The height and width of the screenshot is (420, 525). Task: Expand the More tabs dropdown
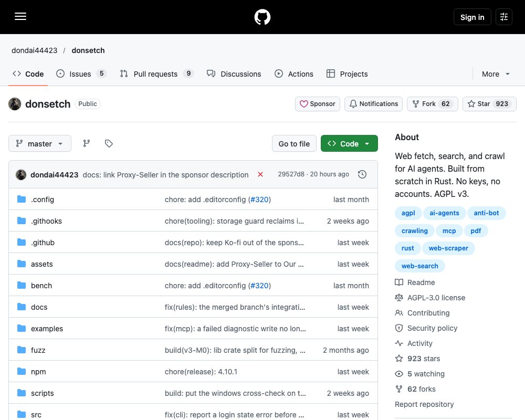(496, 73)
